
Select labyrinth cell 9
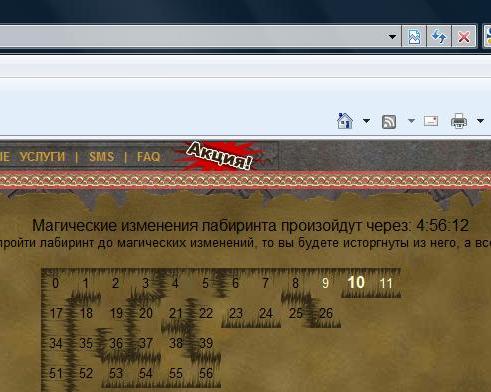pos(325,283)
